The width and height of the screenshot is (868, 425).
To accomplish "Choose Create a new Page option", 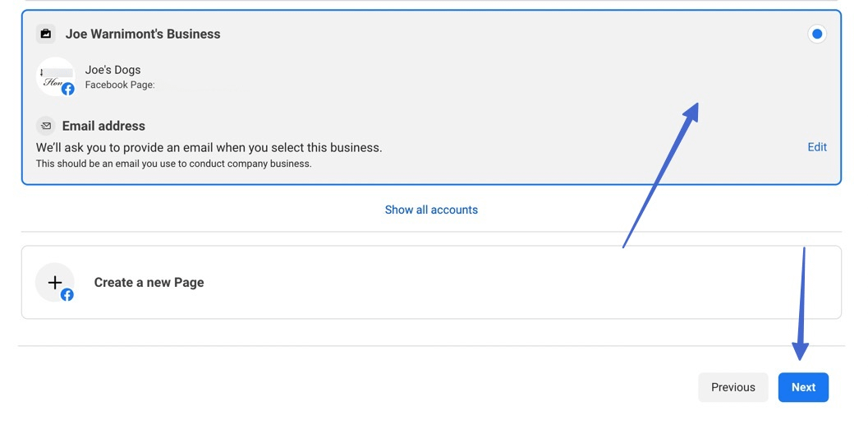I will 431,282.
